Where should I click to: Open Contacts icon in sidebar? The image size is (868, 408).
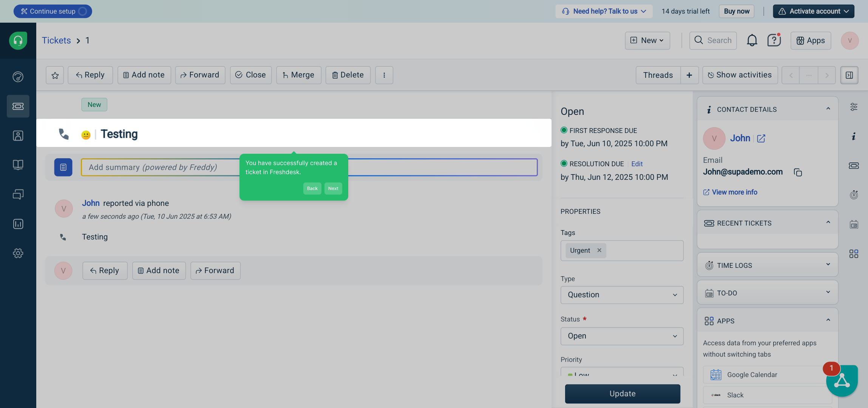point(18,136)
